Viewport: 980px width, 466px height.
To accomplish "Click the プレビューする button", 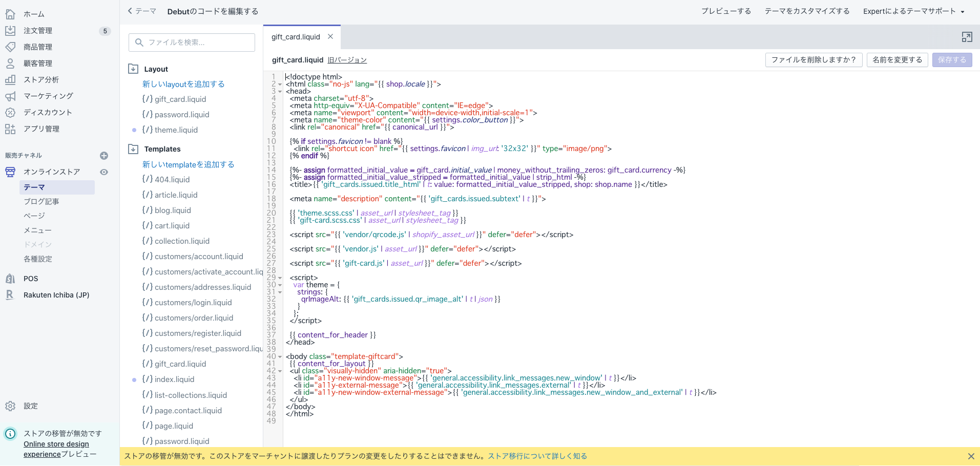I will pyautogui.click(x=726, y=10).
